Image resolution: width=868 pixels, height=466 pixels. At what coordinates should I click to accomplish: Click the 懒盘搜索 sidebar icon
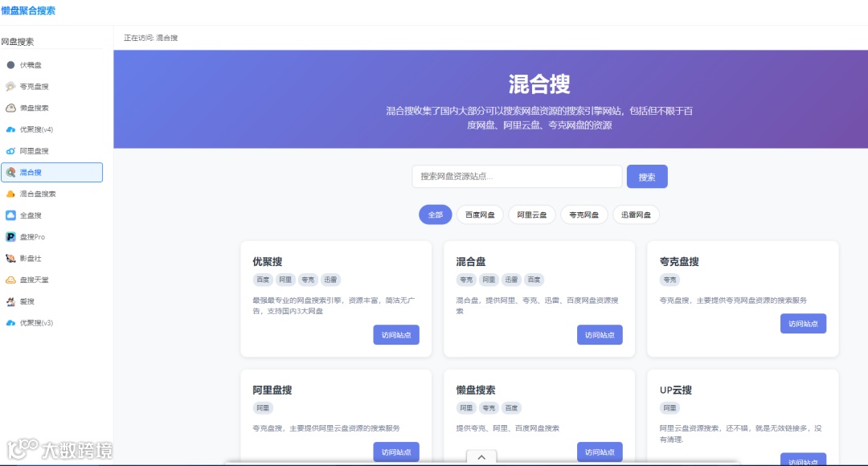10,108
